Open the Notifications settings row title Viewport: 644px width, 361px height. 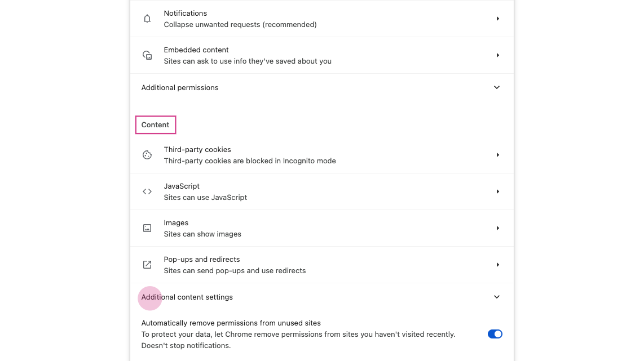[x=185, y=13]
